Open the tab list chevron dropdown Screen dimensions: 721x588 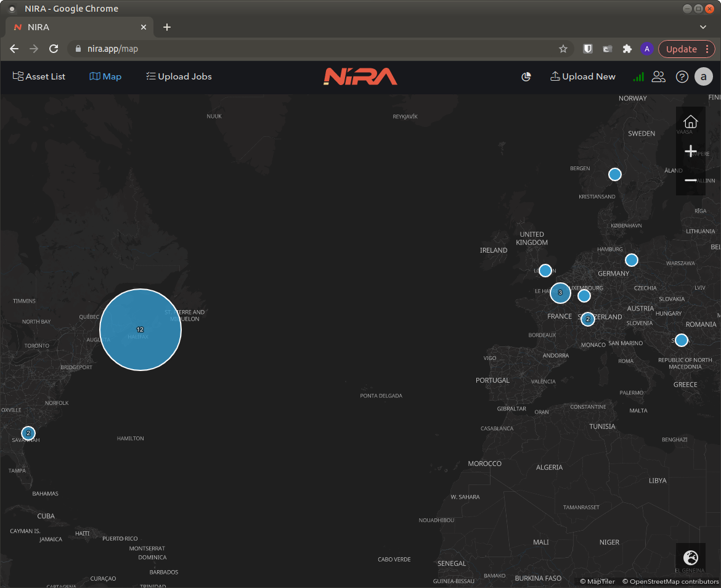(703, 27)
